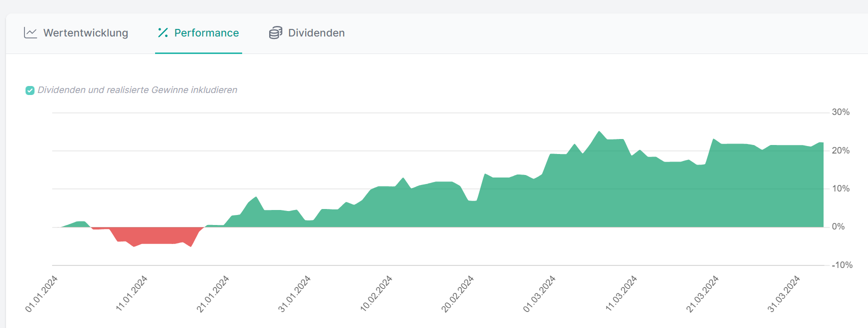Click the 01.03.2024 x-axis date label
868x328 pixels.
pyautogui.click(x=539, y=294)
